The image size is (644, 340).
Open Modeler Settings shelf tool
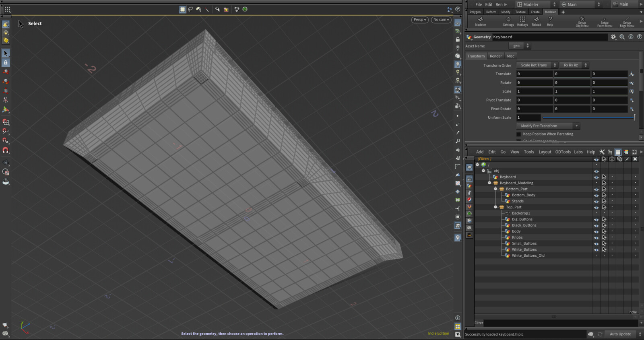[x=508, y=21]
